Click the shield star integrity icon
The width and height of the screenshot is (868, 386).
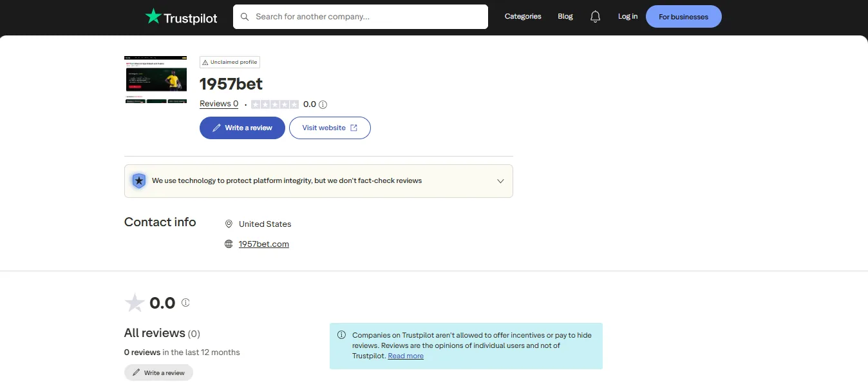pyautogui.click(x=138, y=180)
